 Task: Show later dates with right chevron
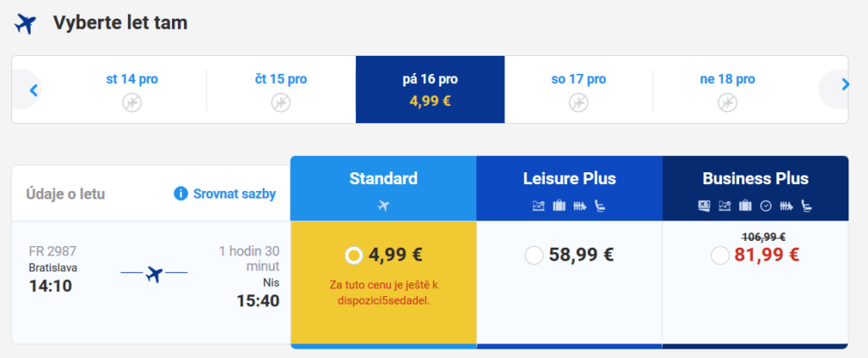click(x=845, y=85)
